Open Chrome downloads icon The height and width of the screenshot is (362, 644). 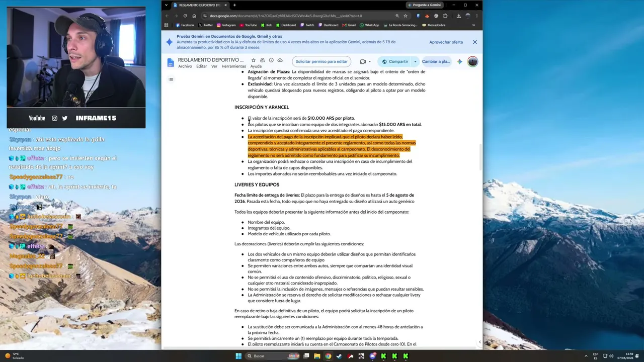click(459, 16)
